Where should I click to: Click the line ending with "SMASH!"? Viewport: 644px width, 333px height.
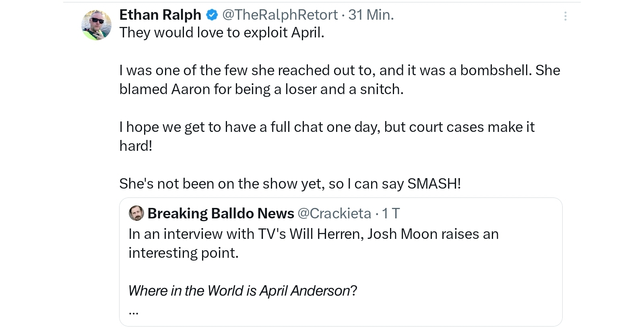coord(290,184)
